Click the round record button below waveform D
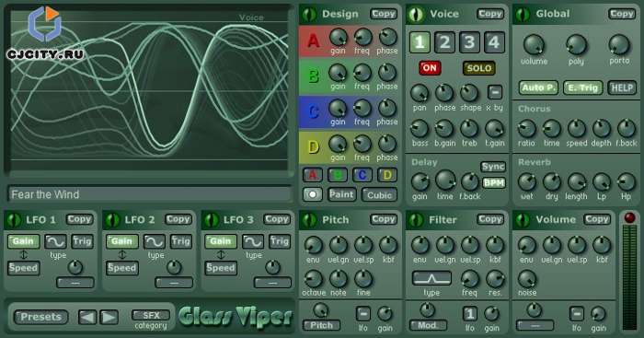Viewport: 644px width, 338px height. click(313, 194)
